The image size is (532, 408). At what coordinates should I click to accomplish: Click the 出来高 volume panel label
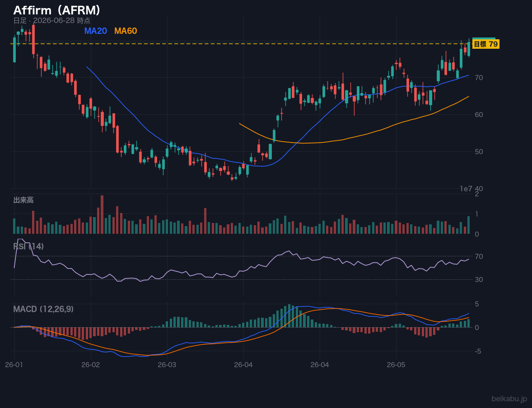23,200
